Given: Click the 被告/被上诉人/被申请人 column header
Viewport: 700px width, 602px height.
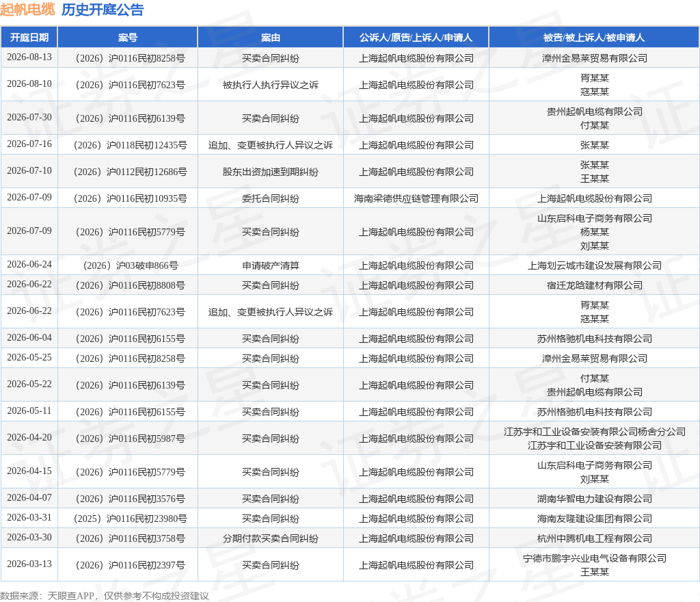Looking at the screenshot, I should click(x=594, y=38).
